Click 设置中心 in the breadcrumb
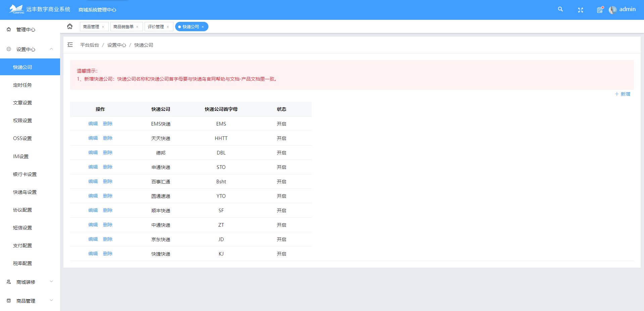644x311 pixels. (117, 45)
